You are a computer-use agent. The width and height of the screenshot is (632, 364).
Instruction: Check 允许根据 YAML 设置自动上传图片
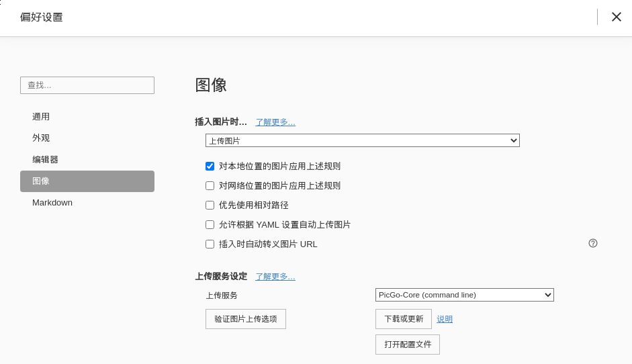tap(210, 224)
